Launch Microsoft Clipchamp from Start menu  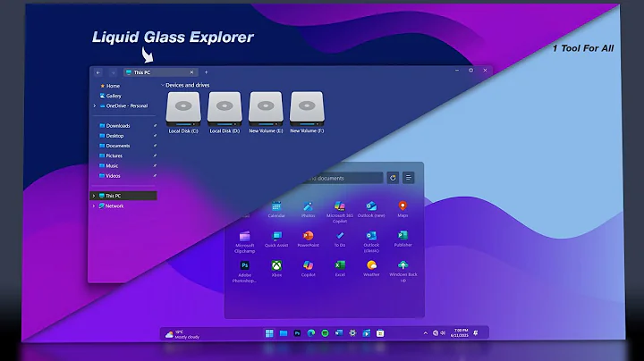245,241
